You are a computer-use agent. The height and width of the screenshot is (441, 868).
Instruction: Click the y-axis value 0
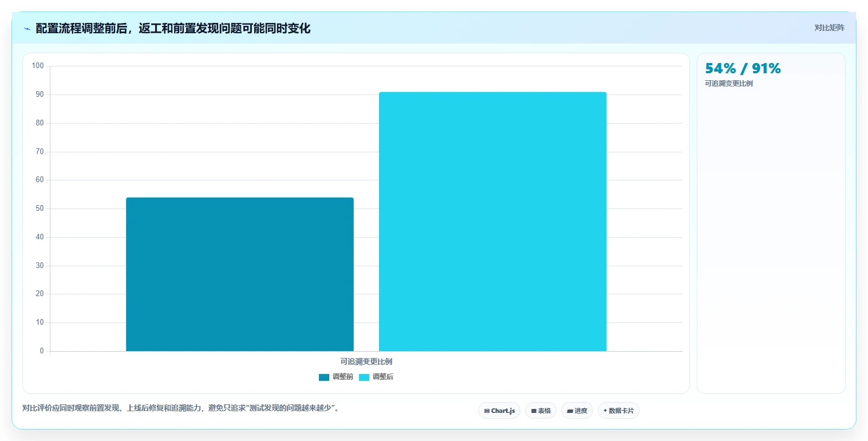point(42,351)
